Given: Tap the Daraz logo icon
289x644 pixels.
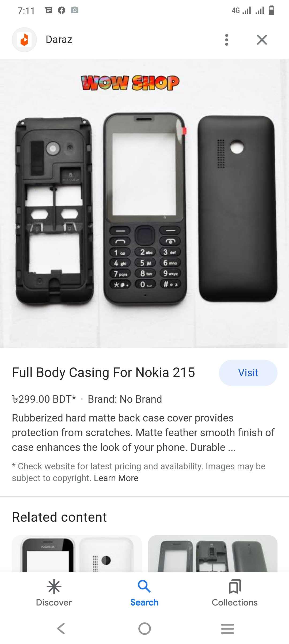Looking at the screenshot, I should tap(24, 40).
